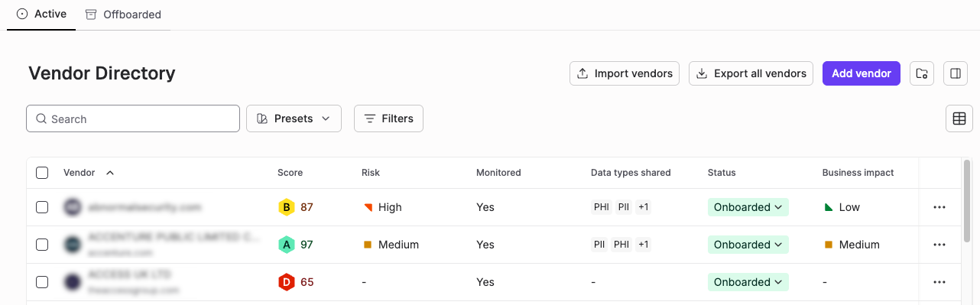Open the Presets dropdown
Viewport: 980px width, 305px height.
[294, 118]
